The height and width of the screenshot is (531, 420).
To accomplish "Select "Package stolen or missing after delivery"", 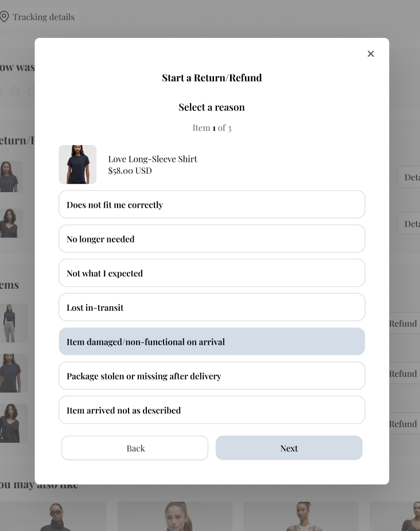I will coord(212,376).
